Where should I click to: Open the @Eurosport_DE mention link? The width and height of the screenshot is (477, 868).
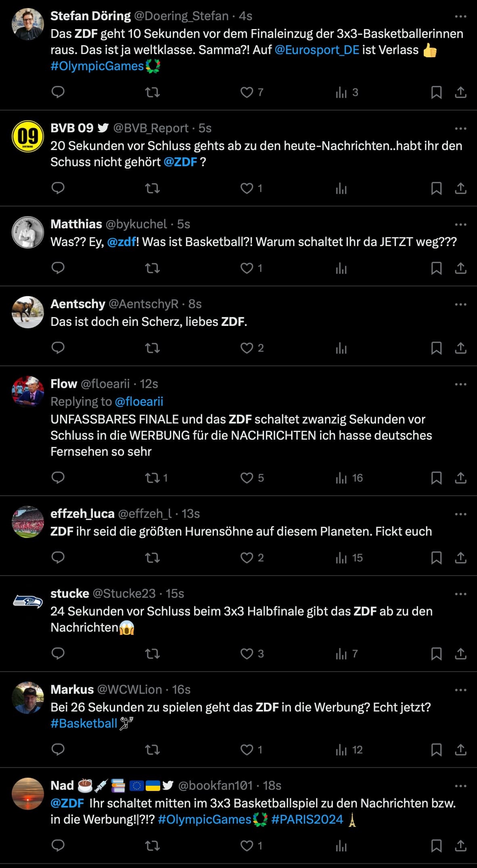pos(317,50)
